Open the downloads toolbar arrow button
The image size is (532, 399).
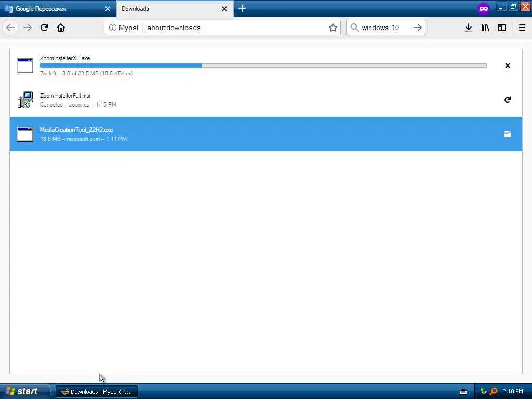(468, 28)
